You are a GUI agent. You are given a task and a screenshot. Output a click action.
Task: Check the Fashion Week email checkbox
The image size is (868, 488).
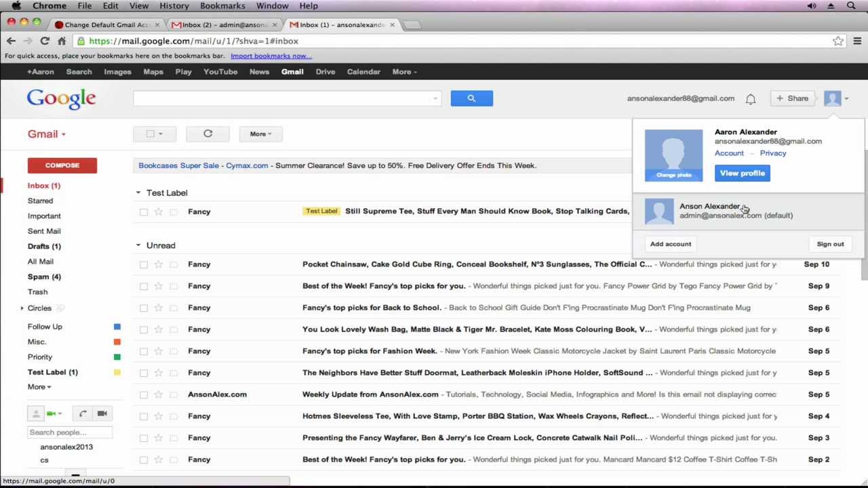[144, 351]
